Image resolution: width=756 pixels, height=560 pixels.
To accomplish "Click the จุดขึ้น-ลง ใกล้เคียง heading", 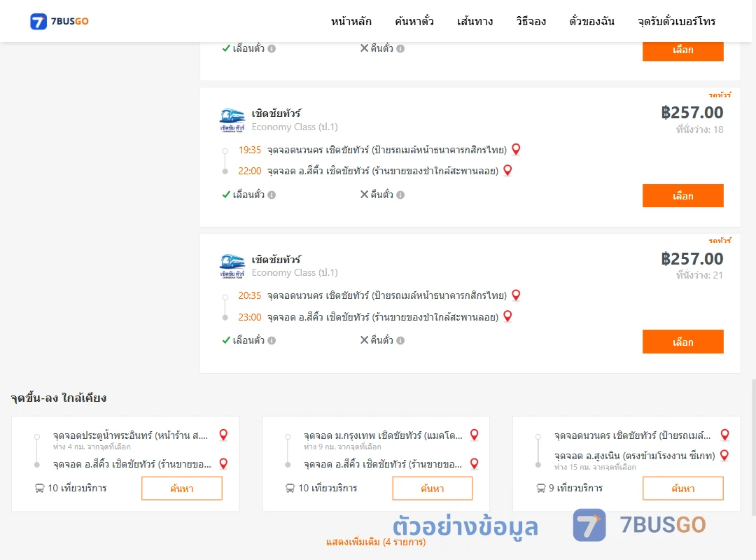I will point(59,398).
